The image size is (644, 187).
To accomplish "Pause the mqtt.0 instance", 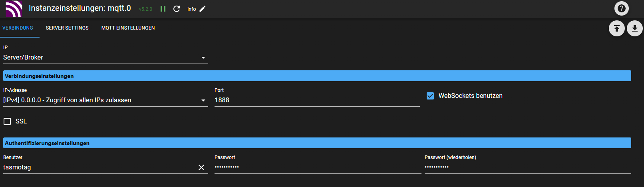I will coord(163,9).
